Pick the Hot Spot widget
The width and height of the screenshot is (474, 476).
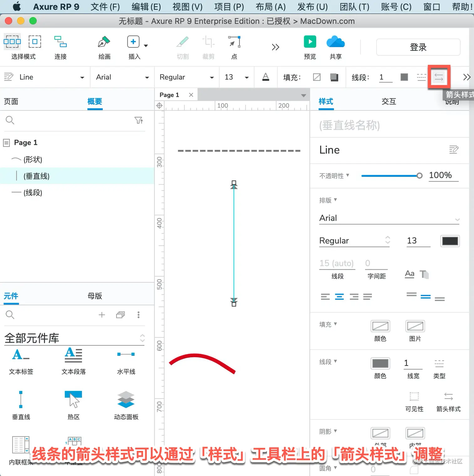(74, 405)
